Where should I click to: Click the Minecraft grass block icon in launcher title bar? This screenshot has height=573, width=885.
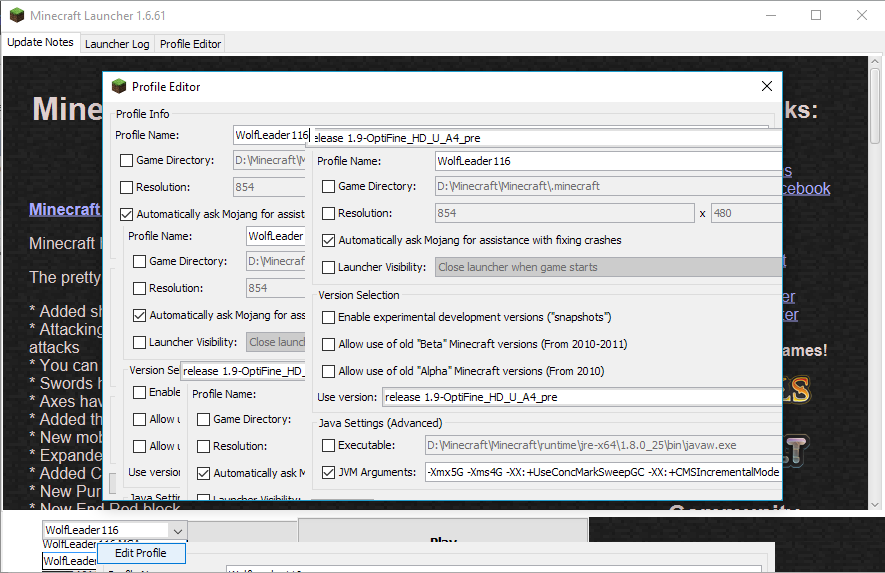point(16,16)
